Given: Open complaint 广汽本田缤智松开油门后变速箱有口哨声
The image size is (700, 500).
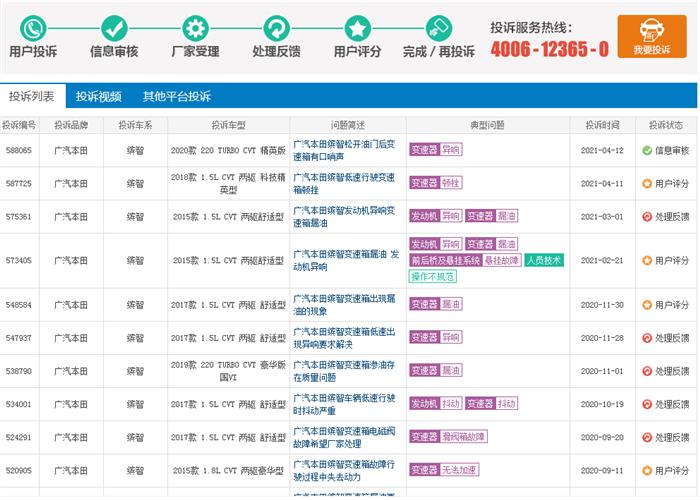Looking at the screenshot, I should coord(344,150).
